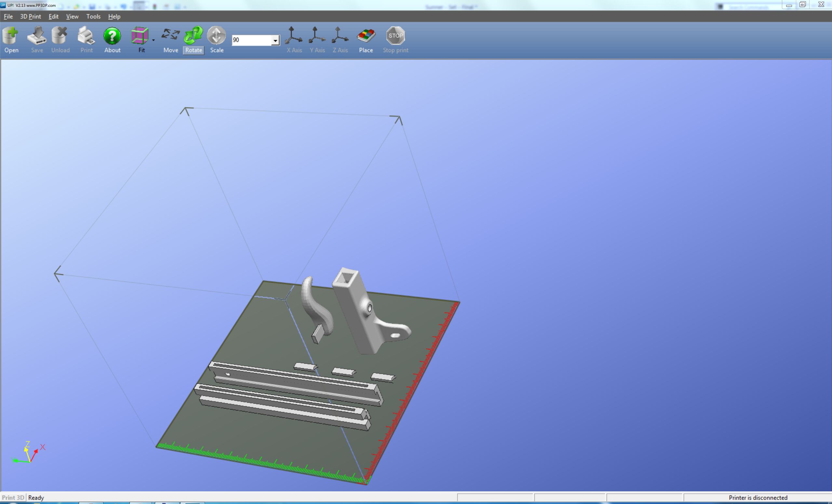Screen dimensions: 832x504
Task: Select the Fit view cube icon
Action: [140, 36]
